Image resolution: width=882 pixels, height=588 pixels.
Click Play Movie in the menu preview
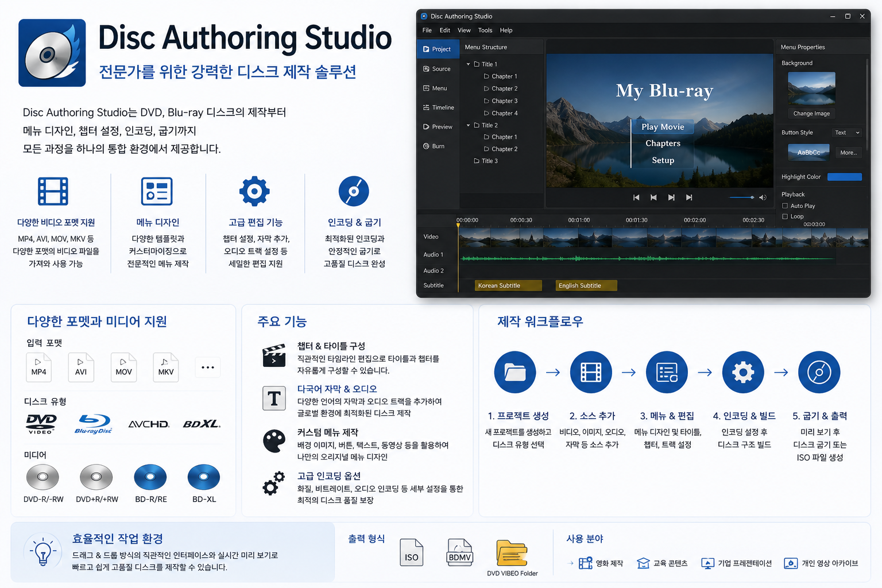pos(663,127)
